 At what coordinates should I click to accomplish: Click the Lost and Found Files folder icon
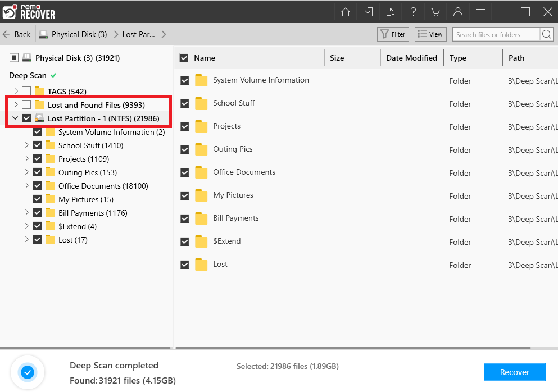(39, 104)
